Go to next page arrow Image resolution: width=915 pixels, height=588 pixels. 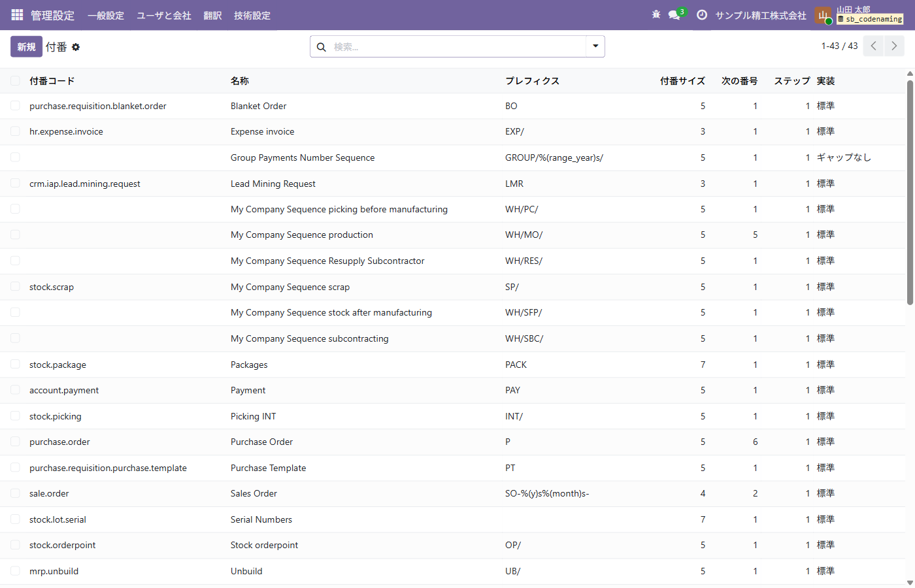click(894, 46)
